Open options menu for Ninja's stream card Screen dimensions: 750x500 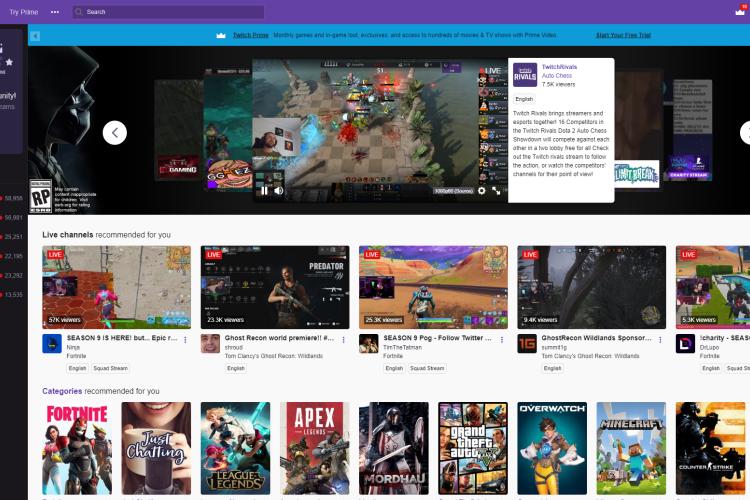click(185, 340)
